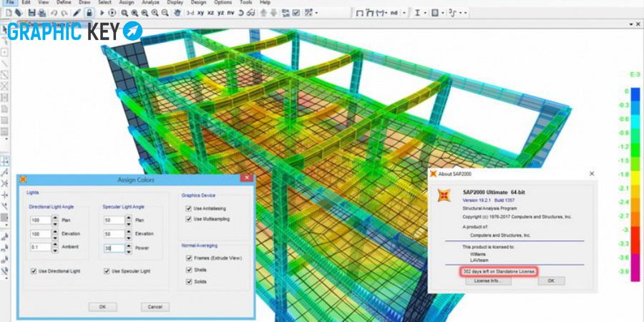Toggle Use Specular Light checkbox
This screenshot has height=322, width=644.
(x=107, y=271)
